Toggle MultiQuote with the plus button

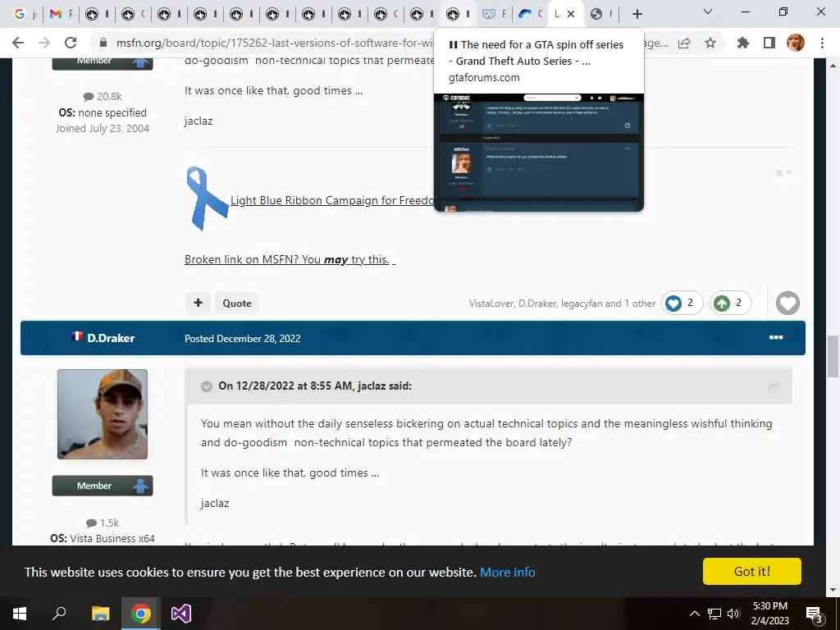pos(199,304)
